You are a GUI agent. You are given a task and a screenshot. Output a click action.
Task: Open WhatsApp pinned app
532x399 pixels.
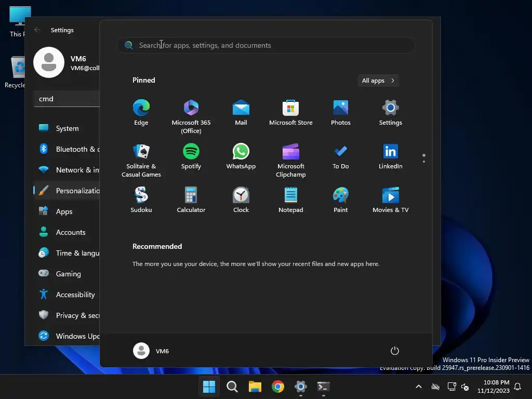point(241,157)
